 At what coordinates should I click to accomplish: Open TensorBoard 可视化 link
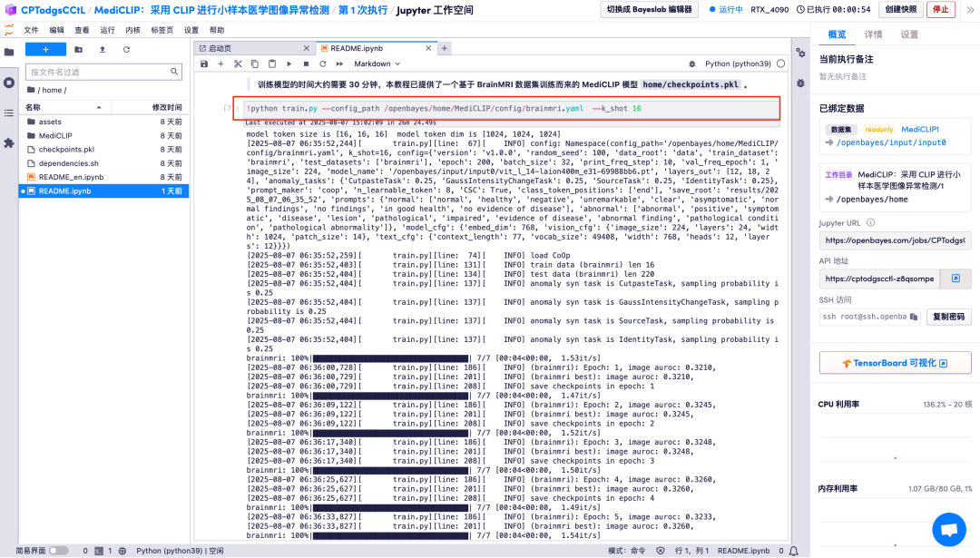[x=895, y=363]
